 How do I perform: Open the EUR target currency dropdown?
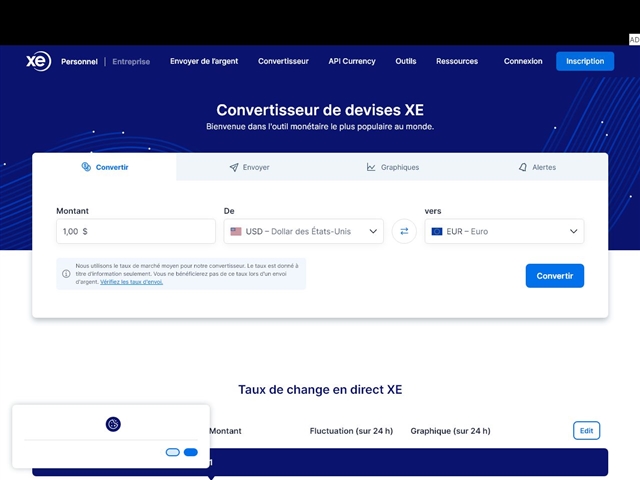pyautogui.click(x=504, y=231)
